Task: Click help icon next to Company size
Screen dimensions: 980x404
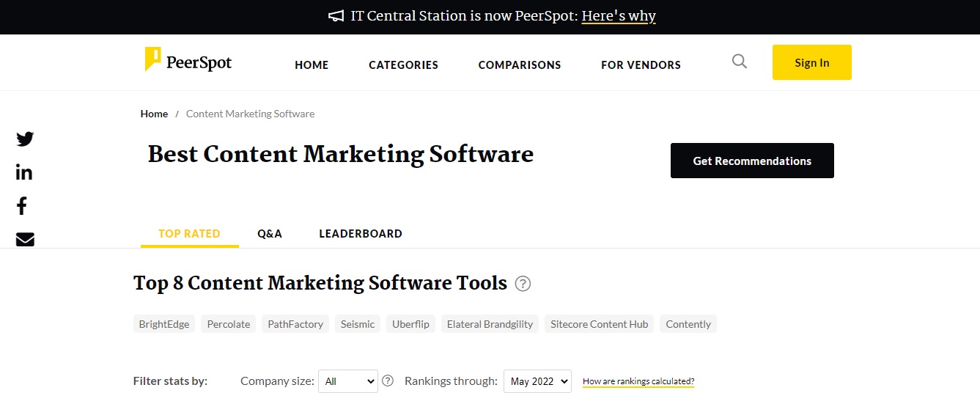Action: (x=388, y=381)
